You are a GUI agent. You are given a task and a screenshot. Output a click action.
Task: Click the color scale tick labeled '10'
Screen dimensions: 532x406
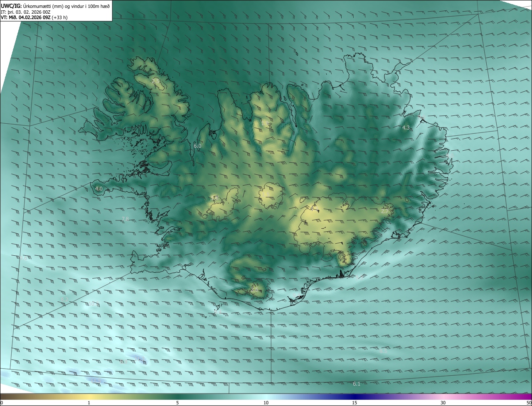click(x=266, y=403)
